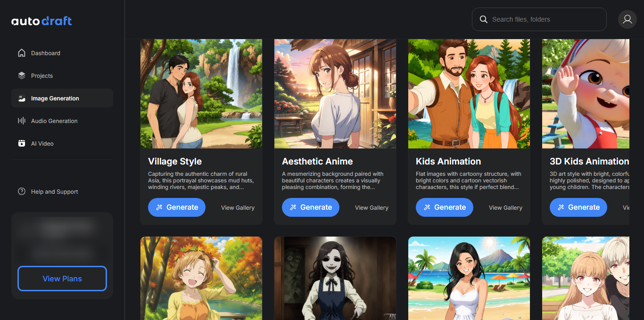The height and width of the screenshot is (320, 644).
Task: Click the search magnifier icon
Action: pos(483,19)
